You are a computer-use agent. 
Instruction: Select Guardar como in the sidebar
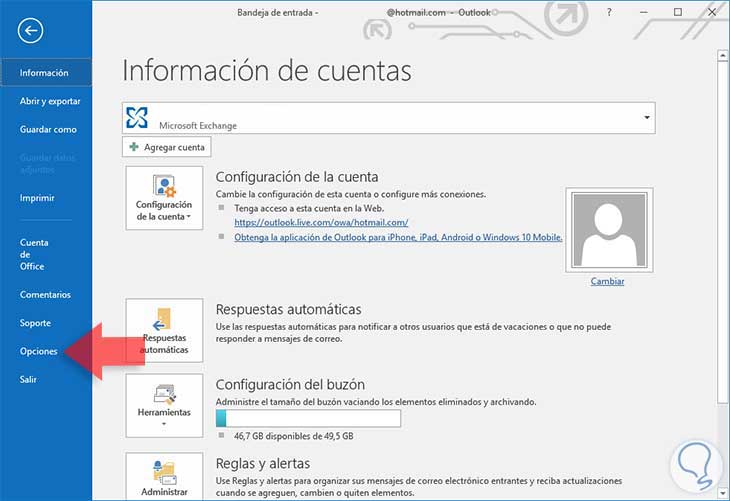point(48,129)
